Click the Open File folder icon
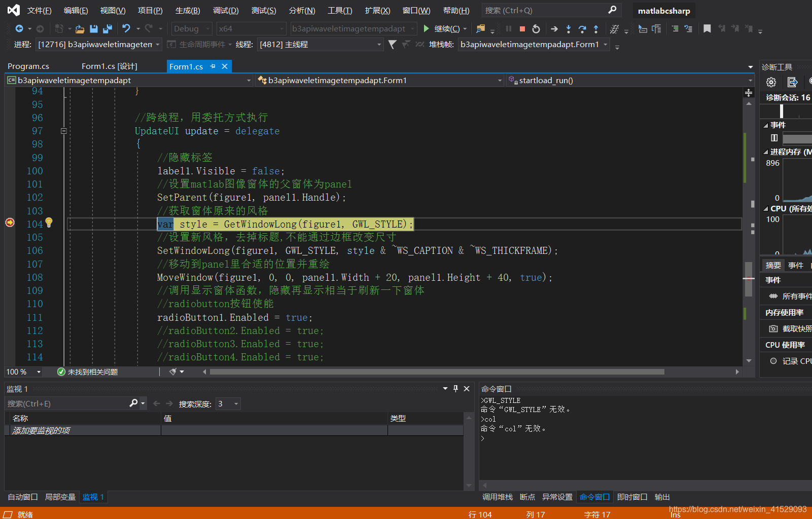Viewport: 812px width, 519px height. (80, 29)
